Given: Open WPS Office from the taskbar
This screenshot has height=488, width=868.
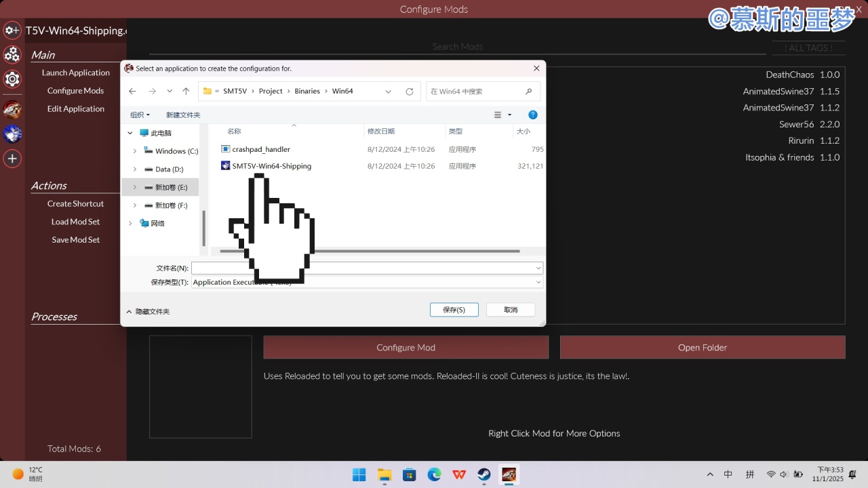Looking at the screenshot, I should (459, 474).
